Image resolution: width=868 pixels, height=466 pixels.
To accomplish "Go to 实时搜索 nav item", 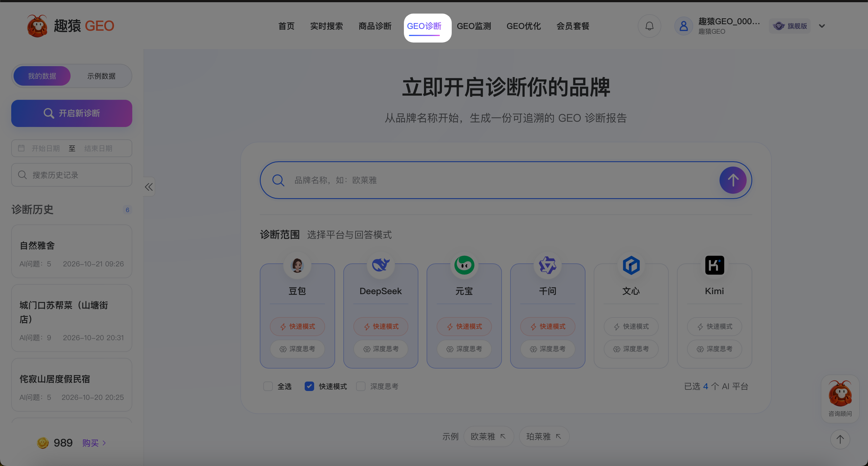I will [x=326, y=26].
